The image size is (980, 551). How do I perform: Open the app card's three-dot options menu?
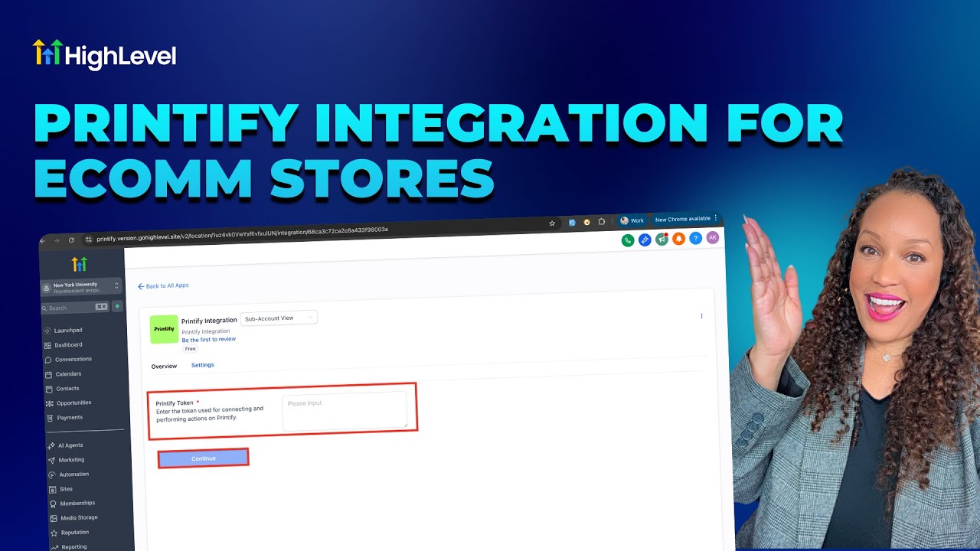[701, 316]
